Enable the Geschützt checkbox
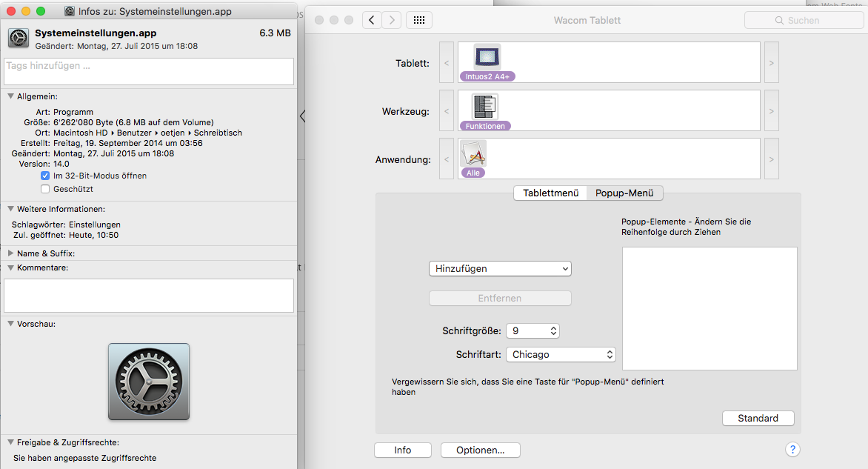Viewport: 868px width, 469px height. [x=45, y=189]
